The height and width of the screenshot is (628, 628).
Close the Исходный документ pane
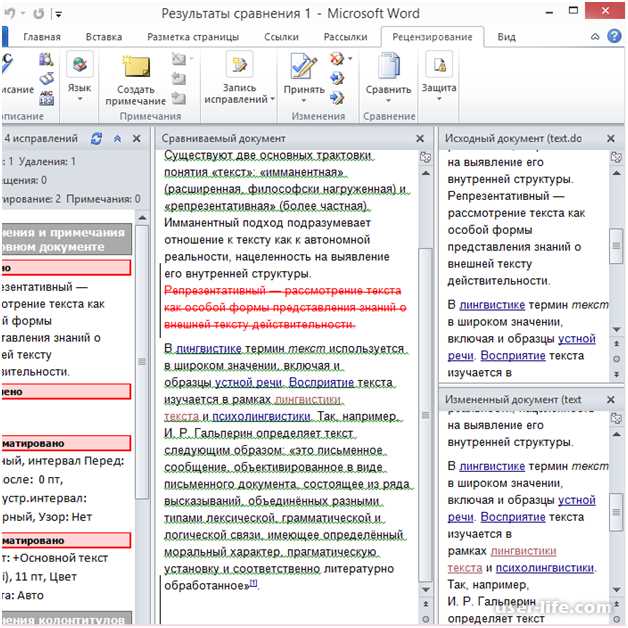click(x=611, y=139)
